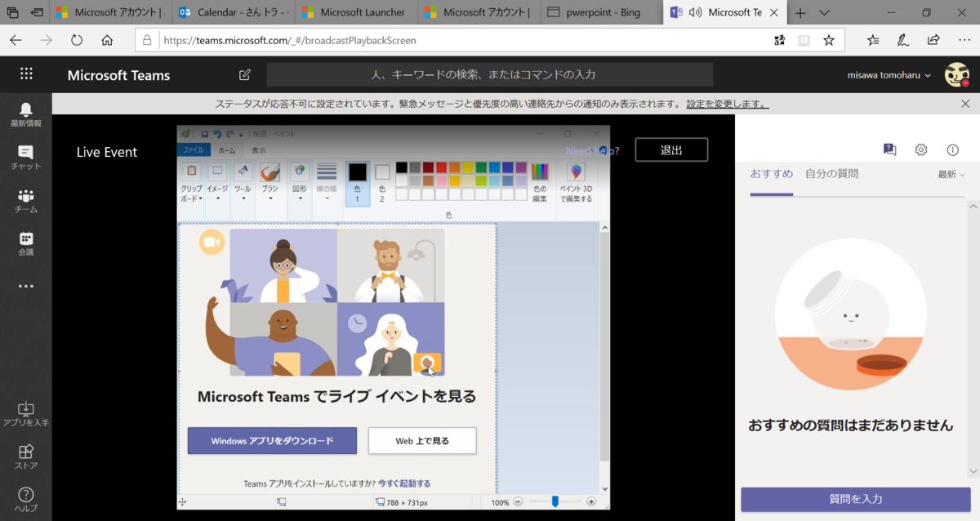Open 表示 tab in Paint ribbon
The height and width of the screenshot is (521, 980).
(x=258, y=150)
